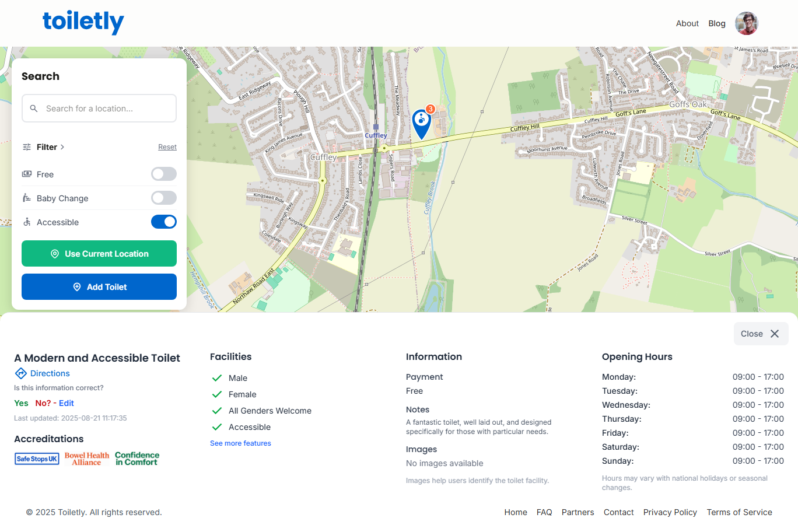Click the filter sliders icon
Screen dimensions: 798x532
27,147
